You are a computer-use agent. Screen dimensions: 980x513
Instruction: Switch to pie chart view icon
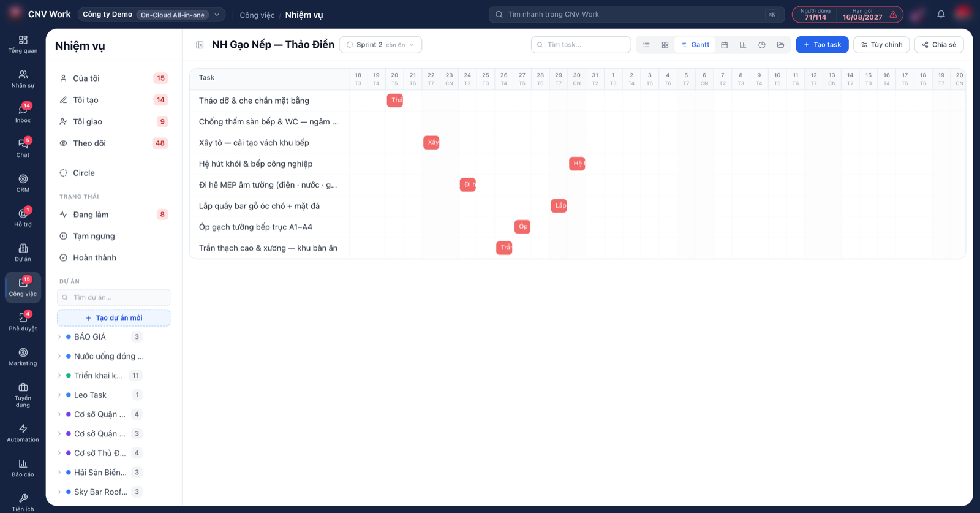(762, 45)
